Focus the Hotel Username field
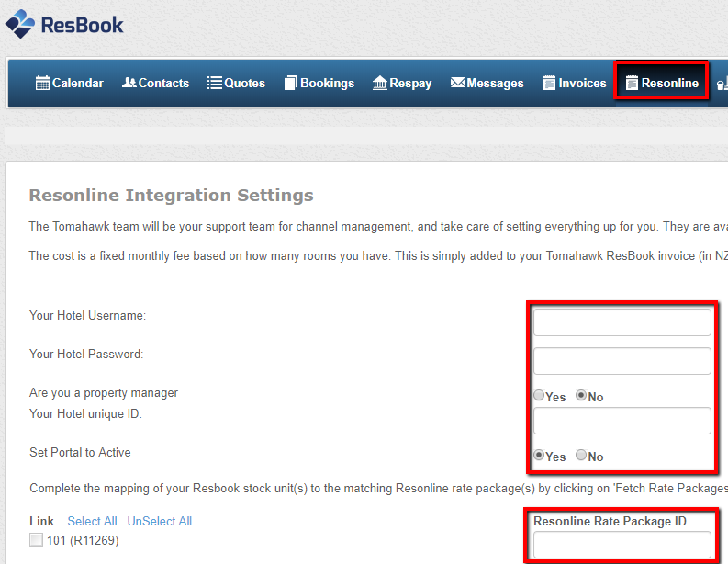 coord(622,321)
